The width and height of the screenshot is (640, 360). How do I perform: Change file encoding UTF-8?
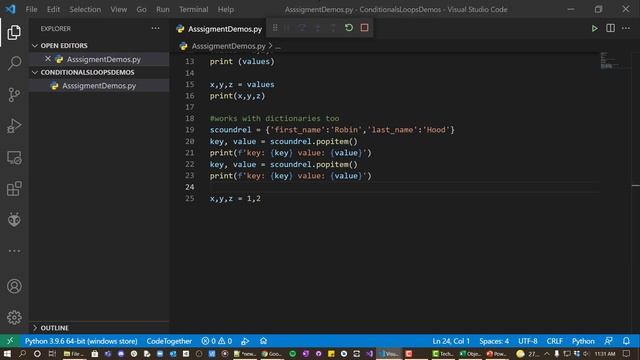coord(528,341)
